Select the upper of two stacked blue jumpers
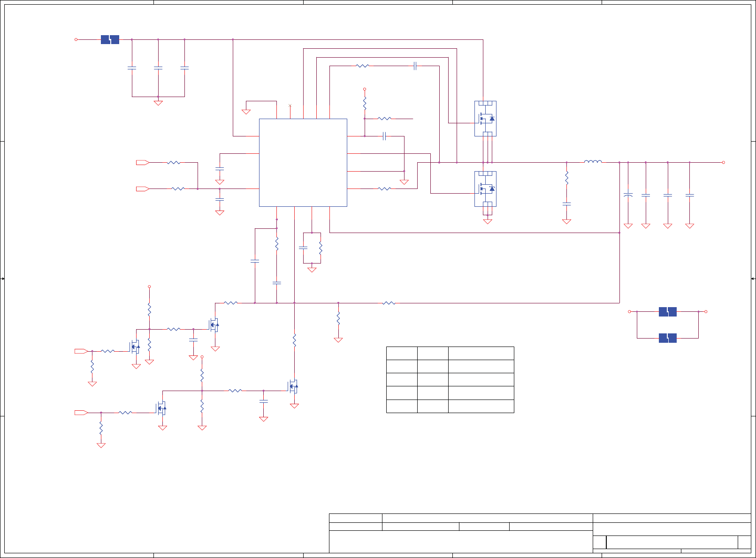 (667, 311)
